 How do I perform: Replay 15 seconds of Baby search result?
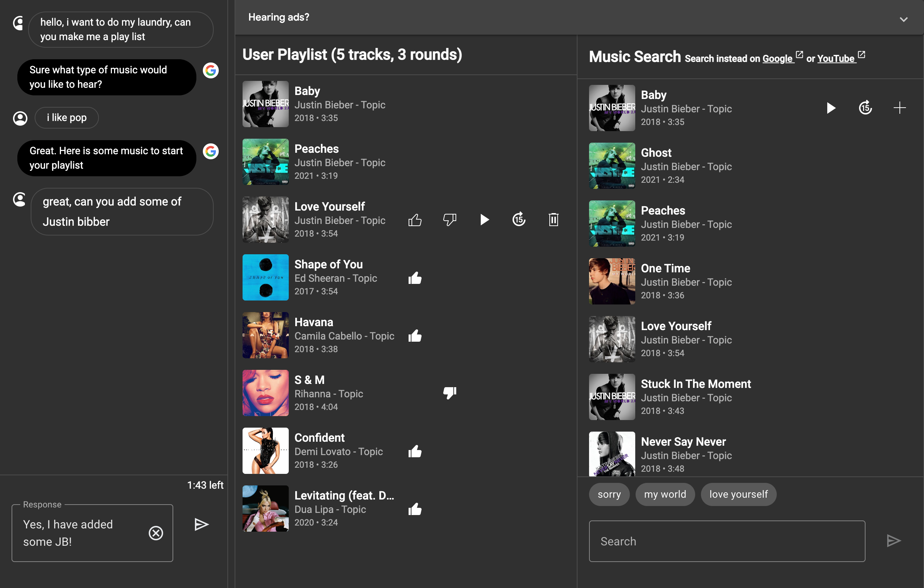[x=865, y=108]
